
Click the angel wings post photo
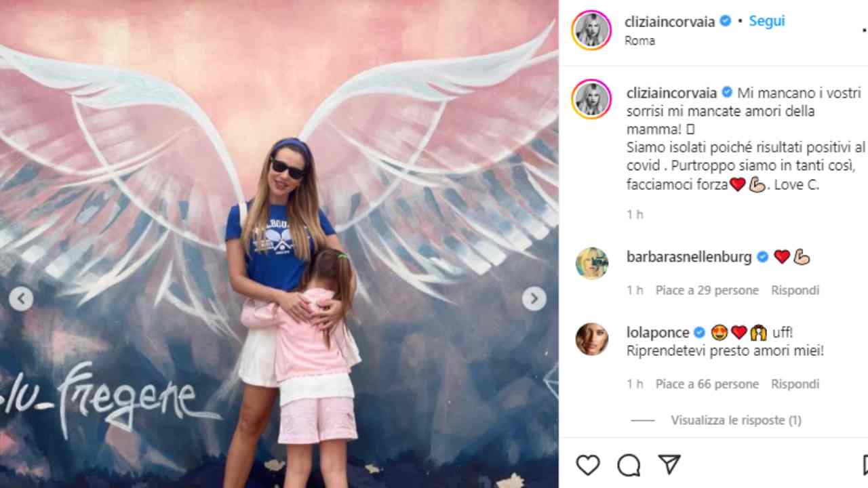[x=279, y=244]
